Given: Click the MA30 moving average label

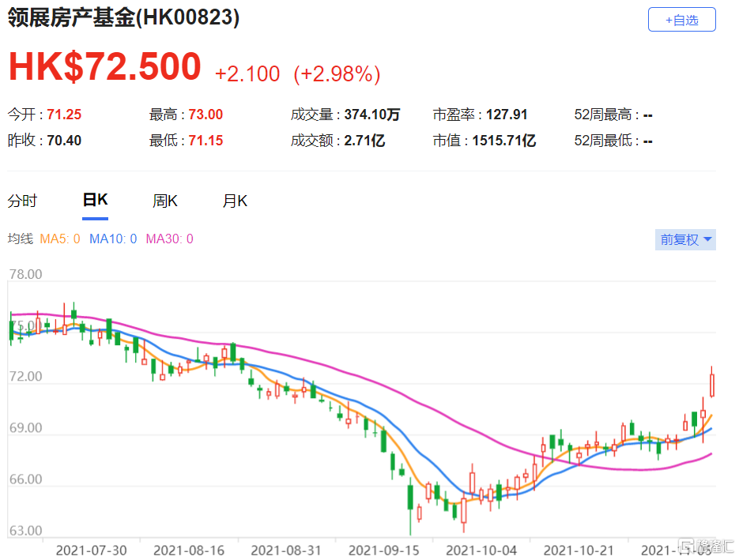Looking at the screenshot, I should pos(170,239).
